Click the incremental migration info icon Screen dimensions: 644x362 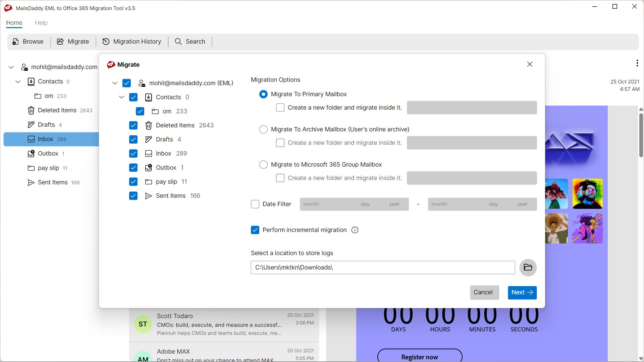[355, 230]
